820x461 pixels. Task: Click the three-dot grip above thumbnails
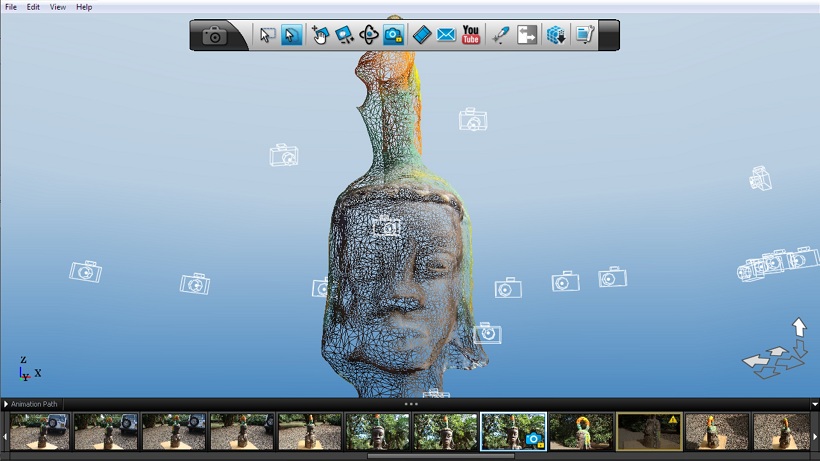click(x=411, y=404)
